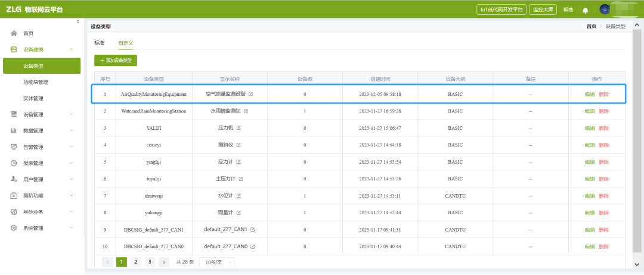Screen dimensions: 644x275
Task: Click the home icon in sidebar
Action: (14, 33)
